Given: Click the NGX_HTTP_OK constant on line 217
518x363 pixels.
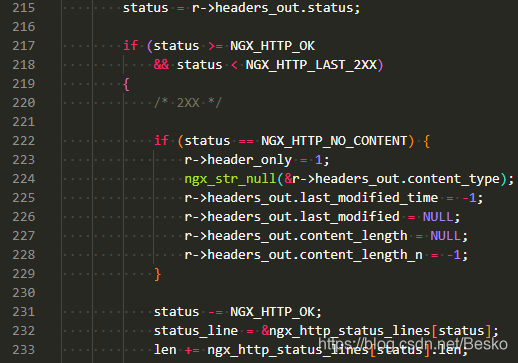Looking at the screenshot, I should (272, 46).
